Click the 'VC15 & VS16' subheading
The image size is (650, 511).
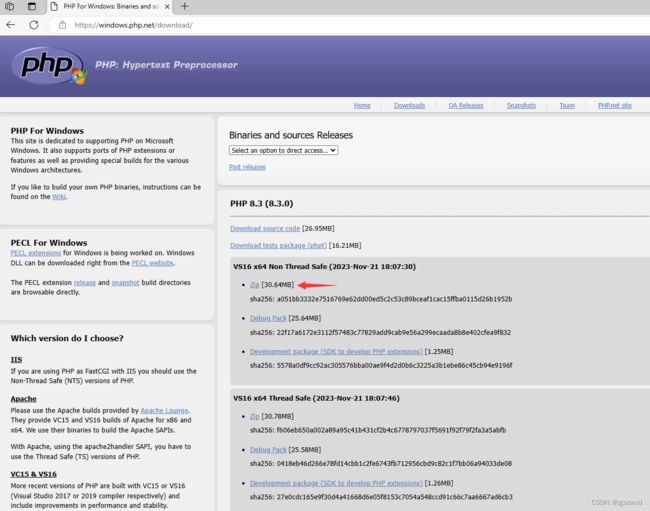coord(34,474)
